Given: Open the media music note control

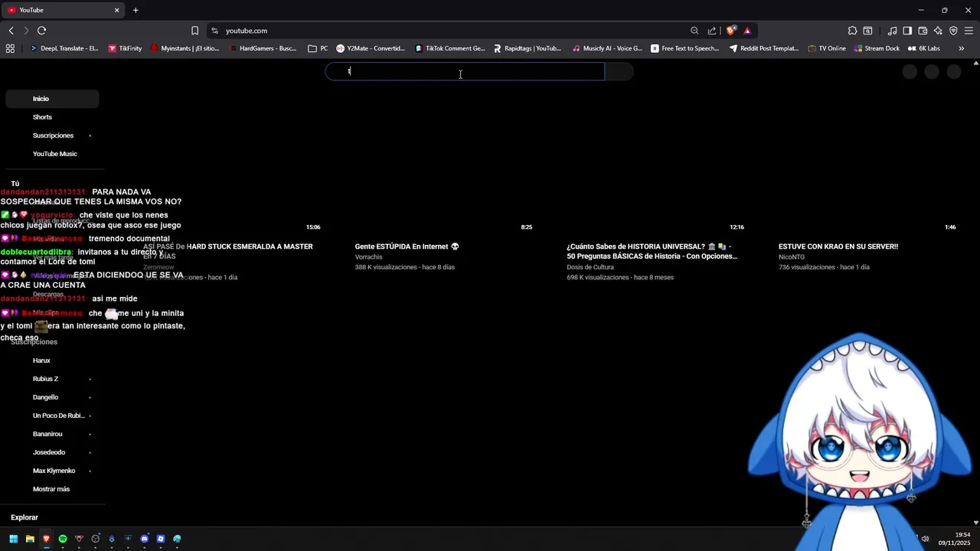Looking at the screenshot, I should (x=892, y=31).
